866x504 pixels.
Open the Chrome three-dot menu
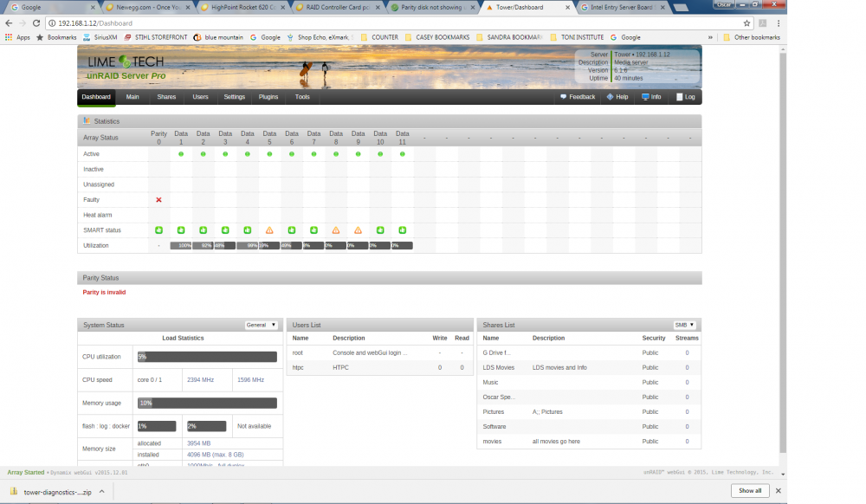tap(779, 23)
